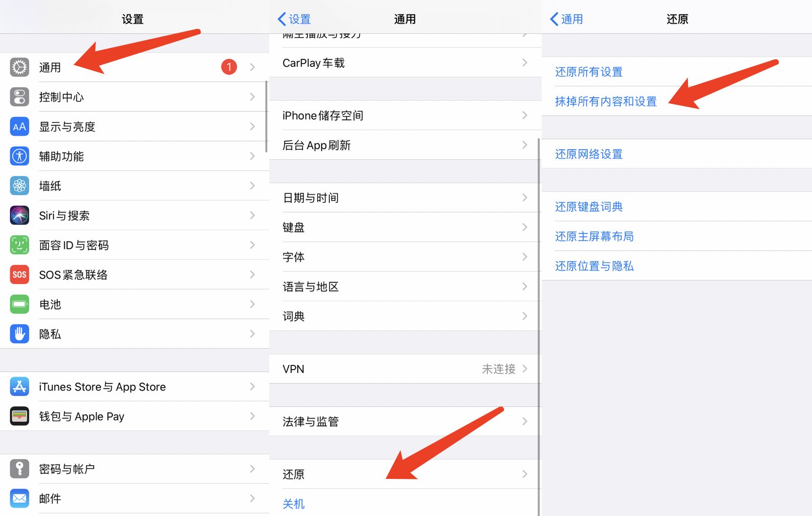The image size is (812, 516).
Task: Open the 键盘 row
Action: [405, 227]
